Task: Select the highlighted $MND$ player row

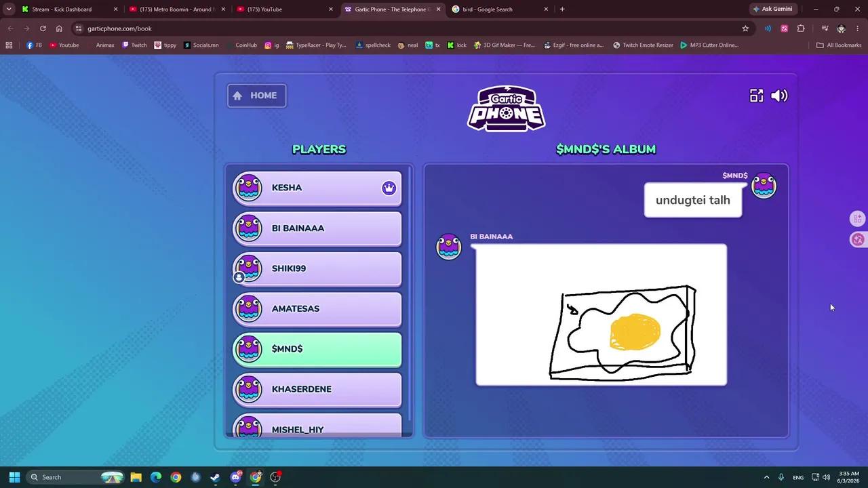Action: 317,349
